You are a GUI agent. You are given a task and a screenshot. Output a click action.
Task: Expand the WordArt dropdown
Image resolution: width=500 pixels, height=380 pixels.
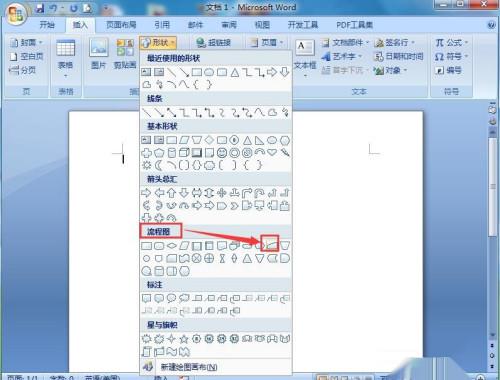click(x=342, y=57)
